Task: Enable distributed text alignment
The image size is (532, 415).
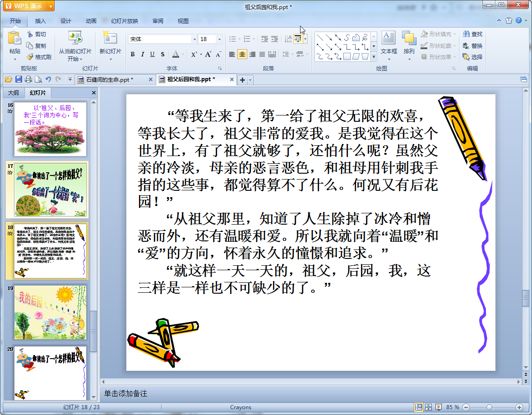Action: tap(272, 54)
